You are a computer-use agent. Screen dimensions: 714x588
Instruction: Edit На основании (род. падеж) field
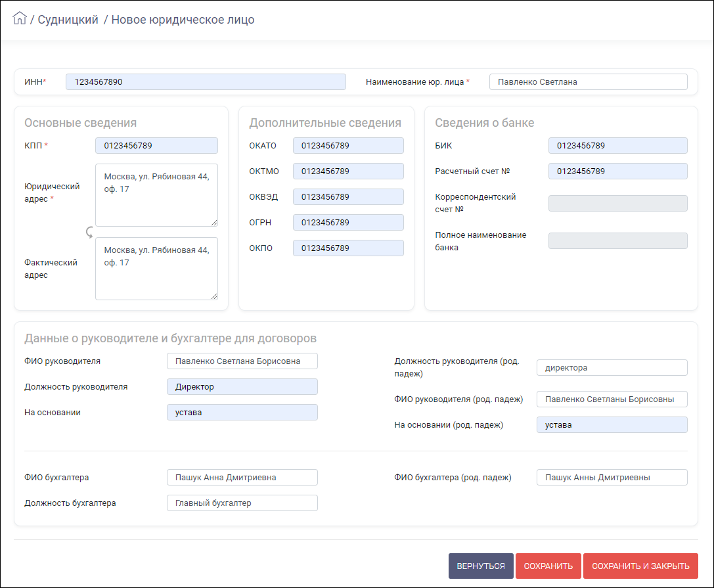pos(612,425)
